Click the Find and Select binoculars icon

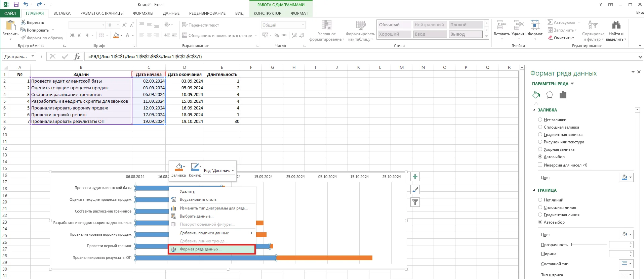click(x=616, y=26)
